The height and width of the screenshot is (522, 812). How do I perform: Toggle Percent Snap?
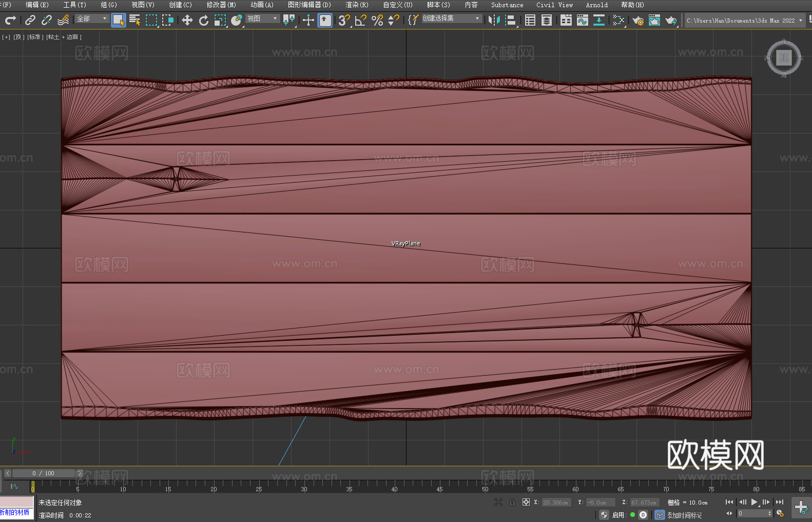tap(377, 20)
